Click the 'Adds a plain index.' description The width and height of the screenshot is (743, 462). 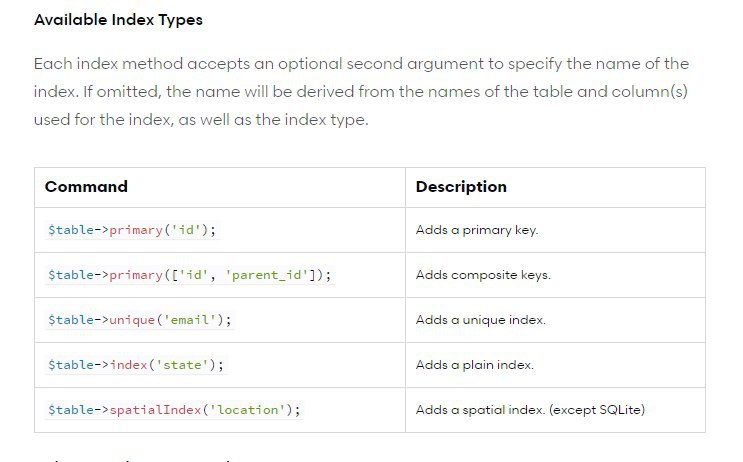coord(475,365)
